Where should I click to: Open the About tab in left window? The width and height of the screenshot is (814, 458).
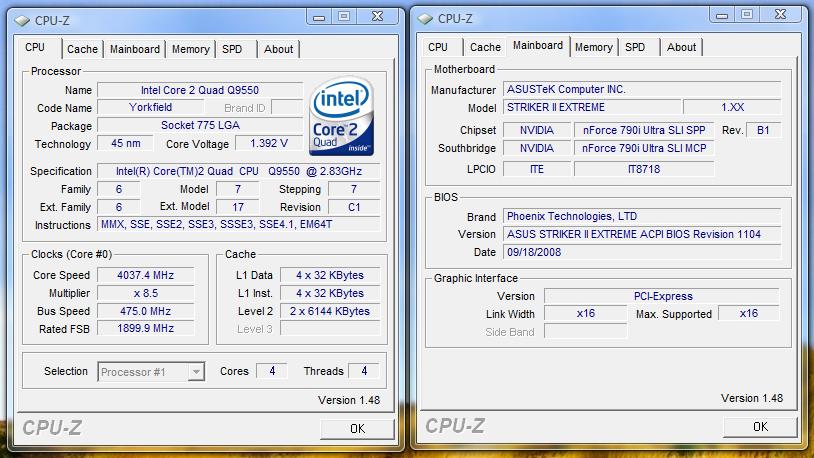coord(278,49)
